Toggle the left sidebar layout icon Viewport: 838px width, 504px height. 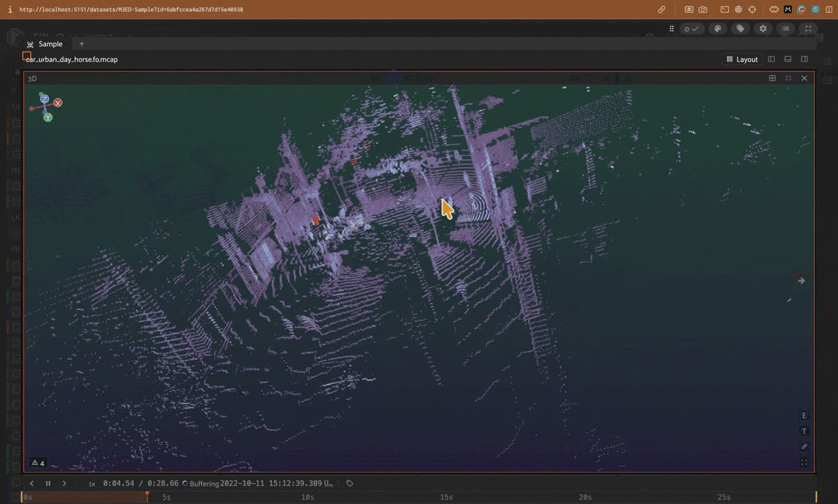(772, 59)
